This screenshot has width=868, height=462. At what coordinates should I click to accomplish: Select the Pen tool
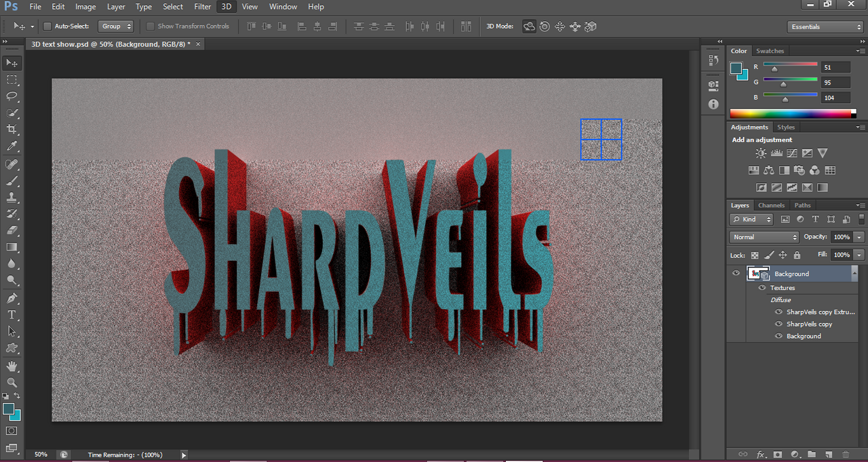click(12, 298)
